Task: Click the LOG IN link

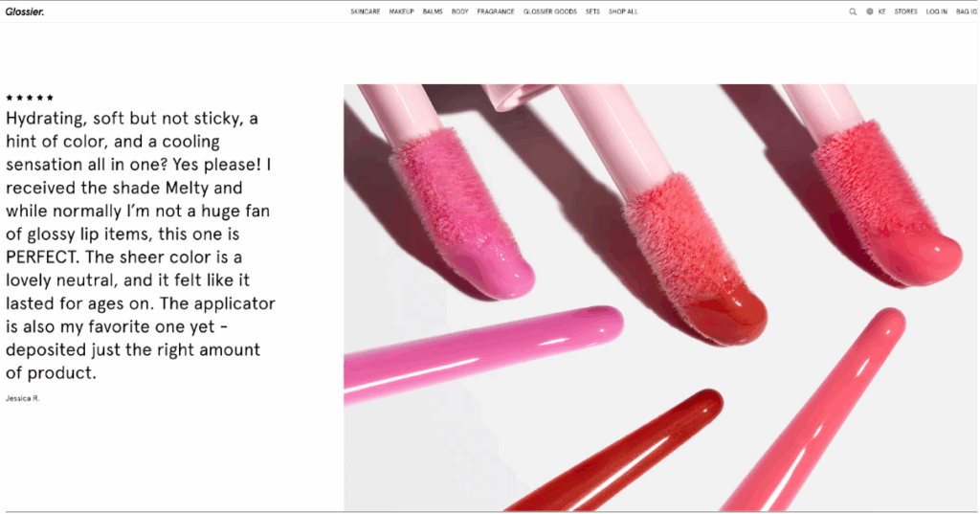Action: tap(936, 11)
